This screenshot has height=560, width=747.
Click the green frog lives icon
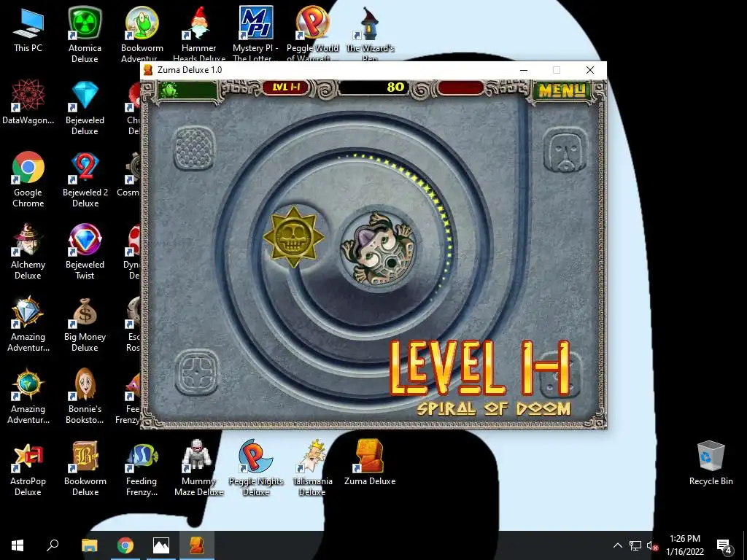click(169, 90)
